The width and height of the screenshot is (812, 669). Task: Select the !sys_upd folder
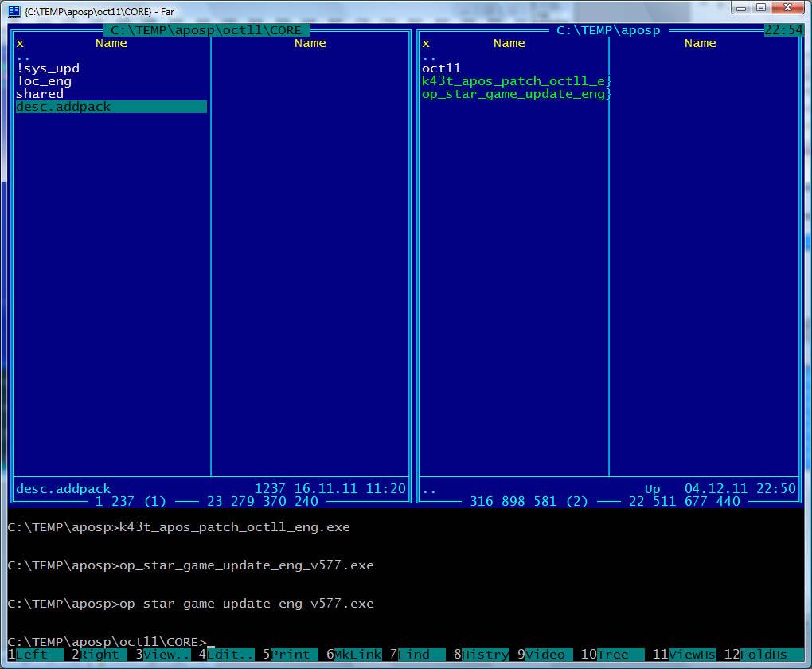point(48,68)
